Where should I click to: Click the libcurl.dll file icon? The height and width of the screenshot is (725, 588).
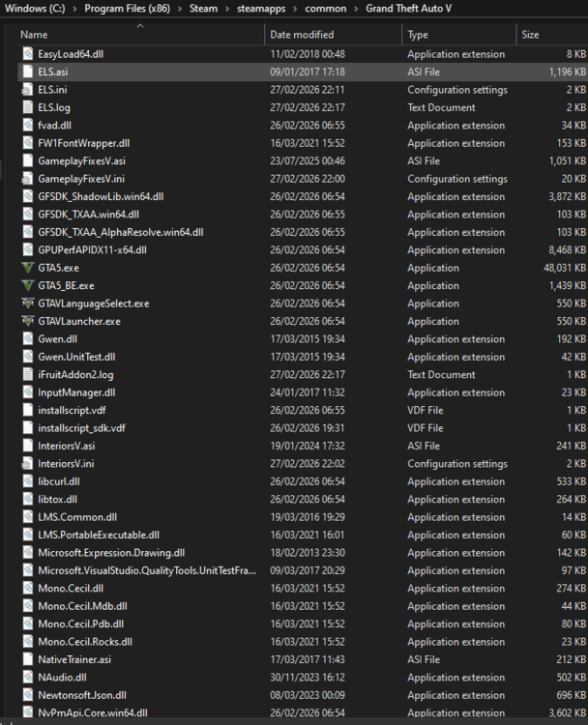(x=28, y=481)
